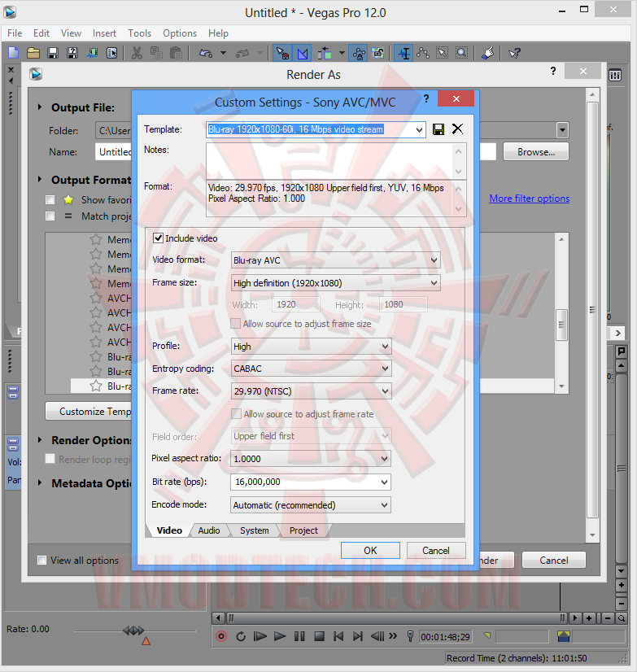Open the Frame size dropdown

tap(434, 283)
